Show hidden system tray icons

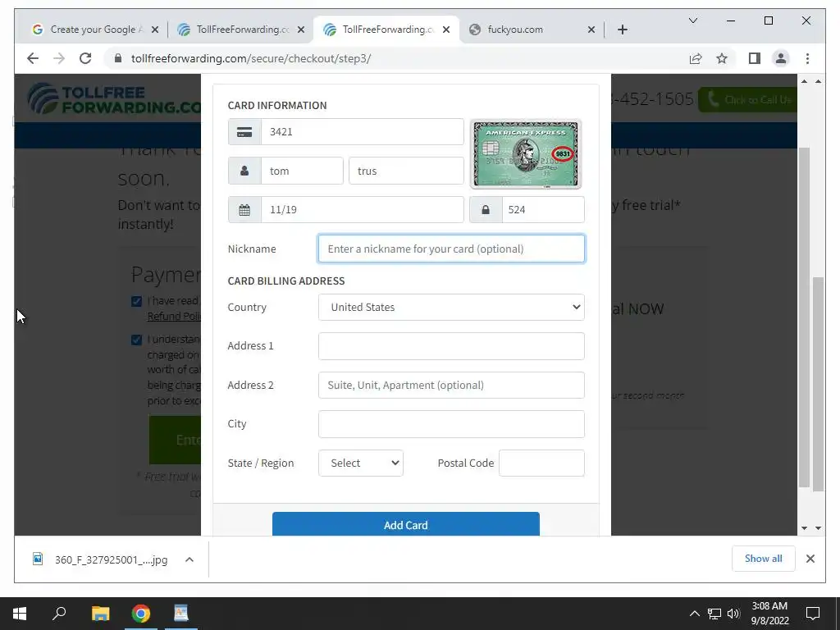click(694, 614)
